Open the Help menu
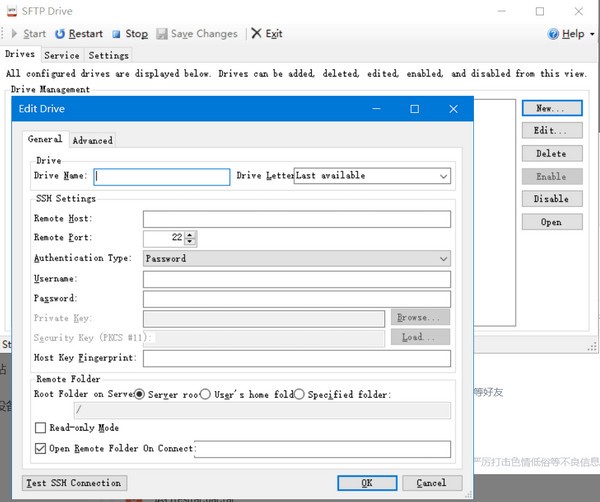 click(x=566, y=34)
